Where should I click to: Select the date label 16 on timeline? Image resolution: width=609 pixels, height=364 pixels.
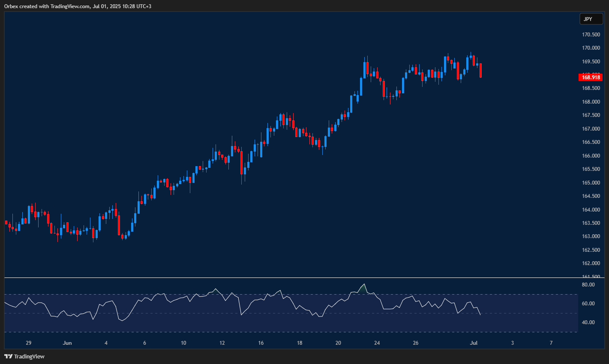261,343
